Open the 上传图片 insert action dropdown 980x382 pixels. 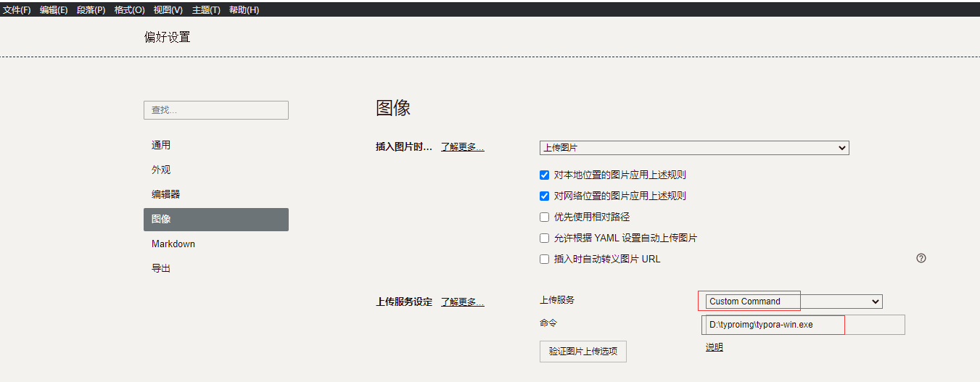pos(694,148)
